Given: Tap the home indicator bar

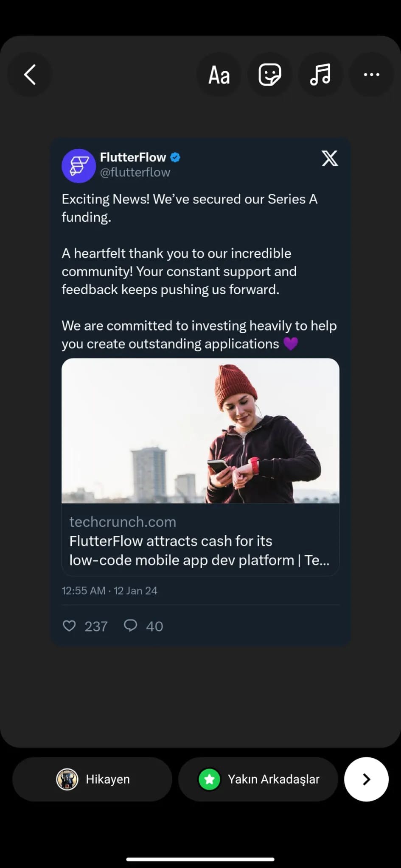Looking at the screenshot, I should [x=200, y=860].
